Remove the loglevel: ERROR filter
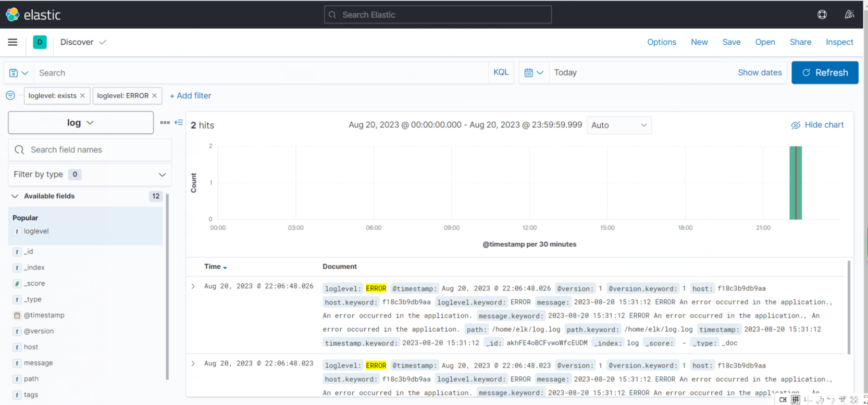The width and height of the screenshot is (868, 405). [154, 96]
